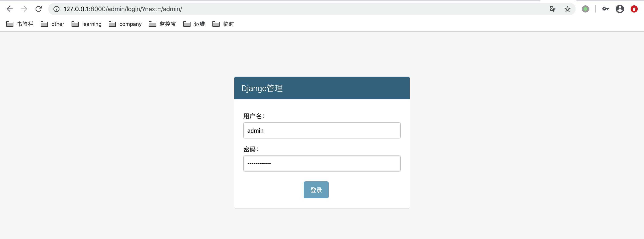
Task: Click the browser back arrow
Action: pyautogui.click(x=10, y=9)
